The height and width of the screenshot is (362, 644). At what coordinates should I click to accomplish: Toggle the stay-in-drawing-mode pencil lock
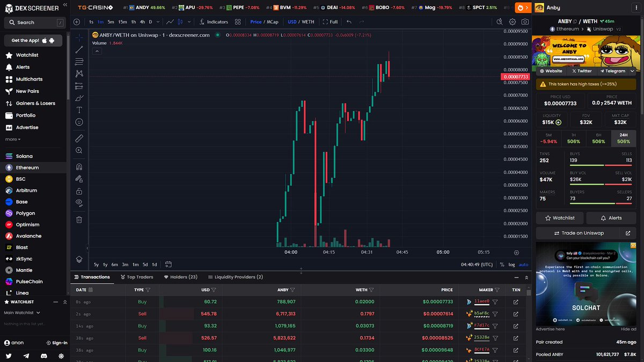pyautogui.click(x=79, y=179)
